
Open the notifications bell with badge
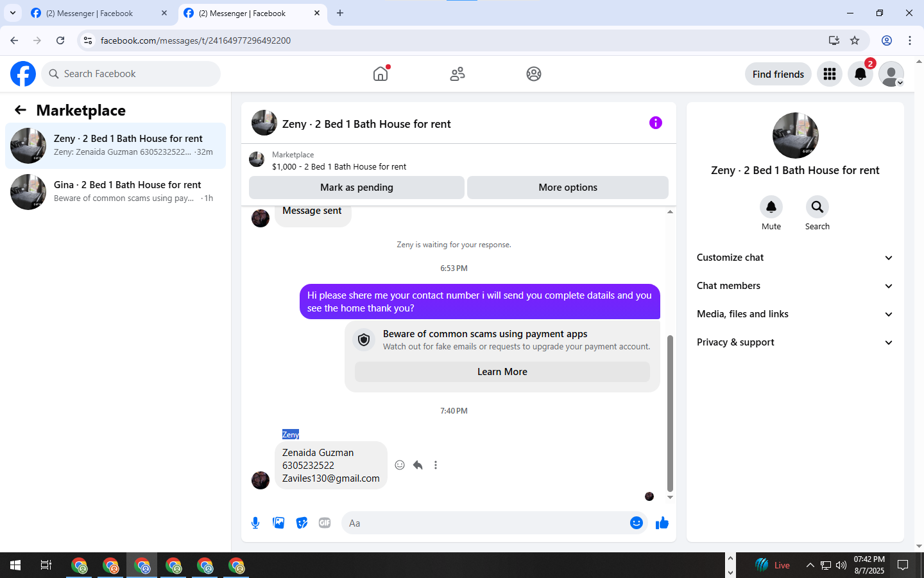point(860,74)
